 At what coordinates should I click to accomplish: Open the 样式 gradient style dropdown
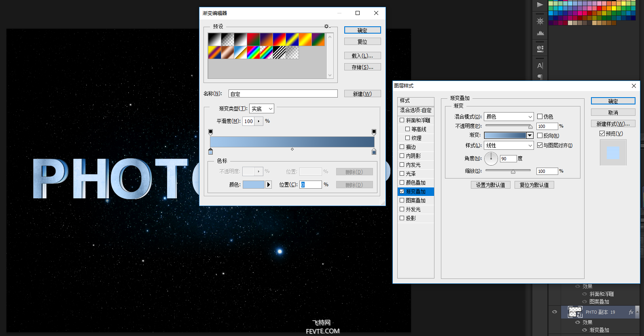pyautogui.click(x=509, y=145)
